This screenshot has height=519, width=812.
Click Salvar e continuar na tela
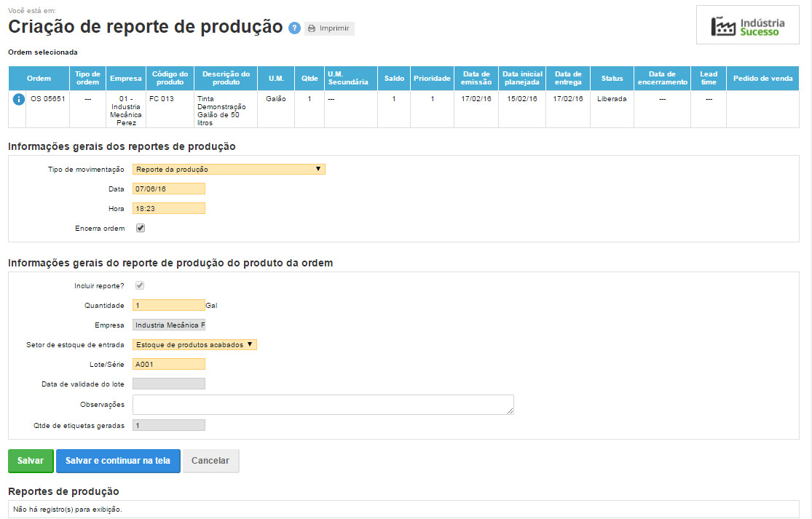118,461
